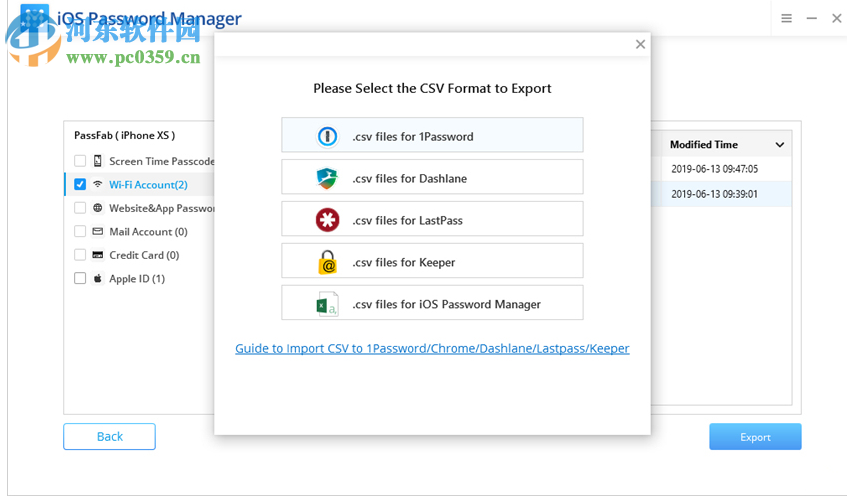Viewport: 847px width, 498px height.
Task: Click the Keeper padlock icon
Action: coord(327,262)
